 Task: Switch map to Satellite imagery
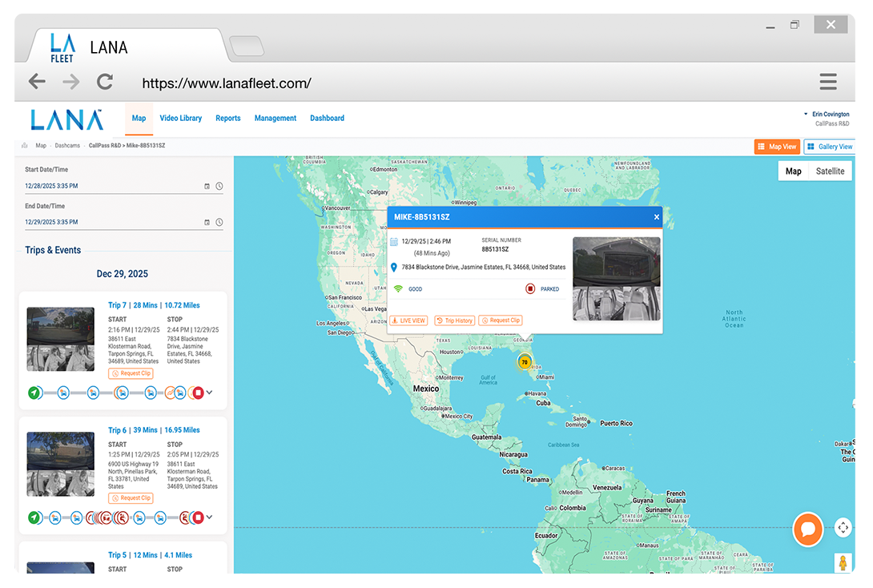click(x=830, y=171)
